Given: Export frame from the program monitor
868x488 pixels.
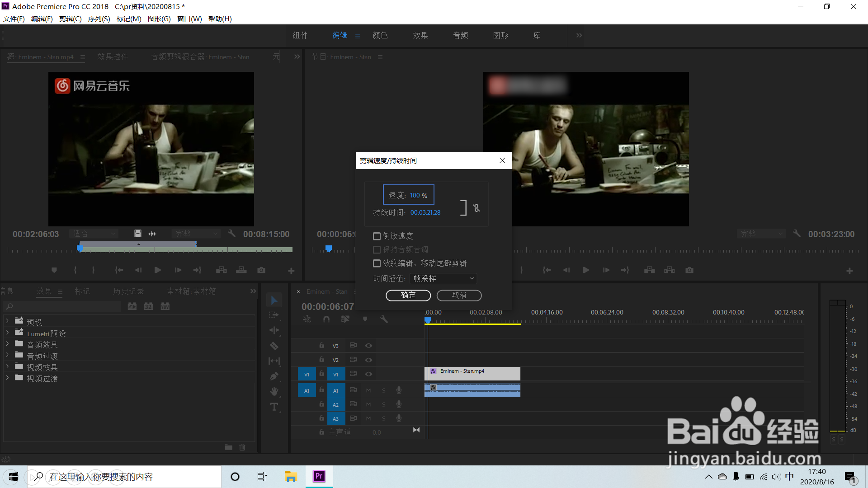Looking at the screenshot, I should click(x=689, y=270).
